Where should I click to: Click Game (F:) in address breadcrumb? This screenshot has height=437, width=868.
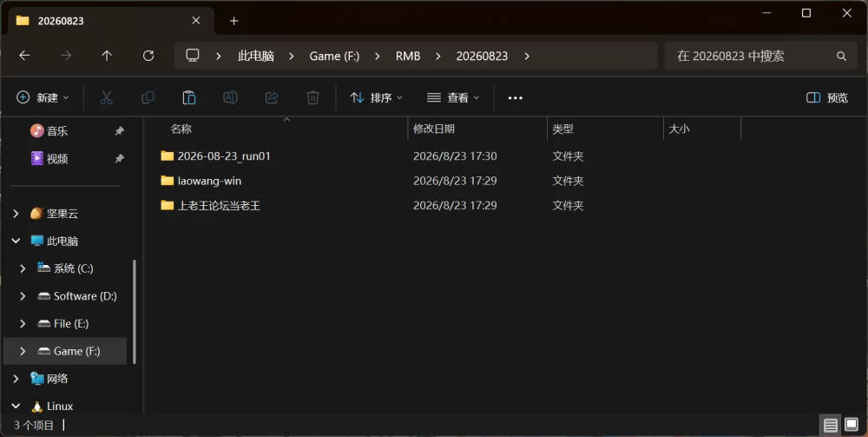pos(334,56)
